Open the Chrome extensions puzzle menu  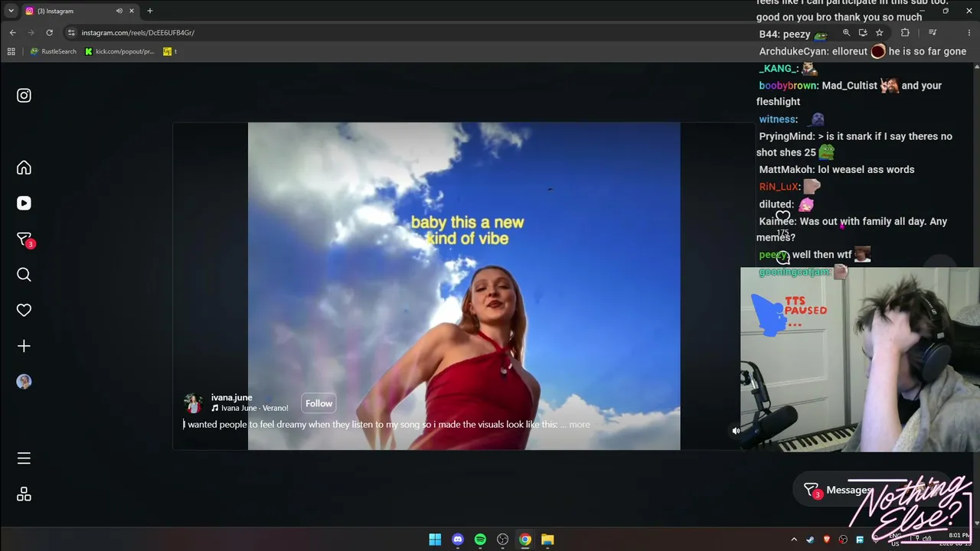[905, 33]
